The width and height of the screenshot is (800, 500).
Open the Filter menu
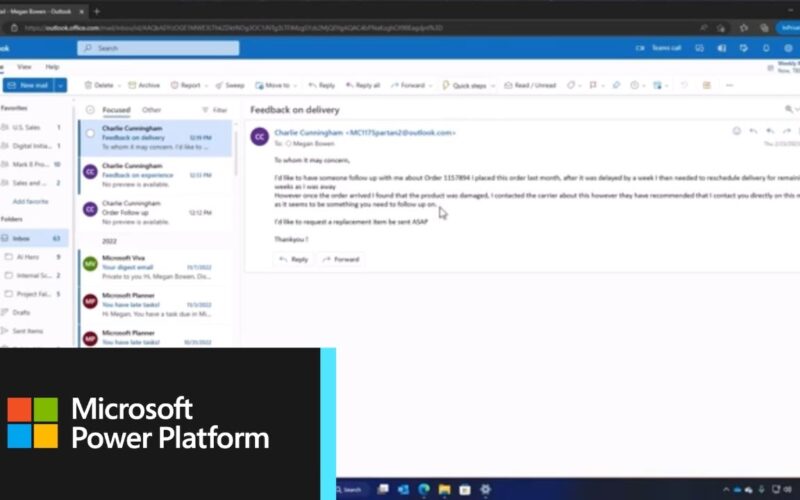pos(215,110)
